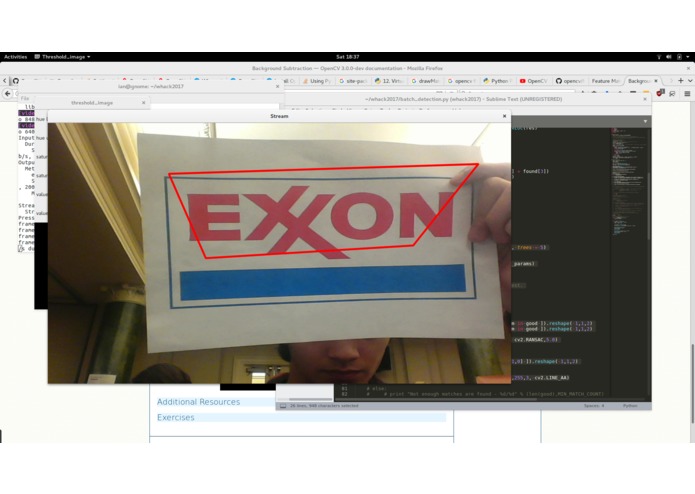Open the Sublime Text tab dropdown arrow
The width and height of the screenshot is (695, 494).
coord(645,121)
